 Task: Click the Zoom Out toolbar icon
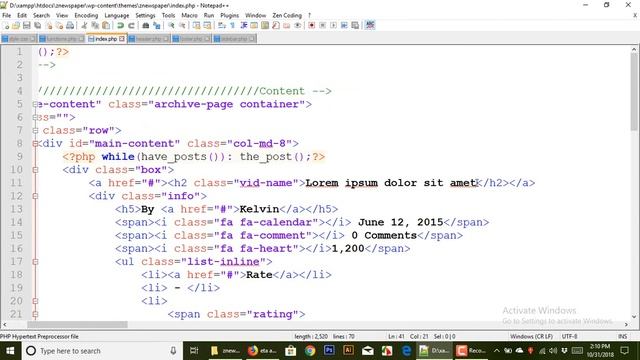tap(182, 25)
